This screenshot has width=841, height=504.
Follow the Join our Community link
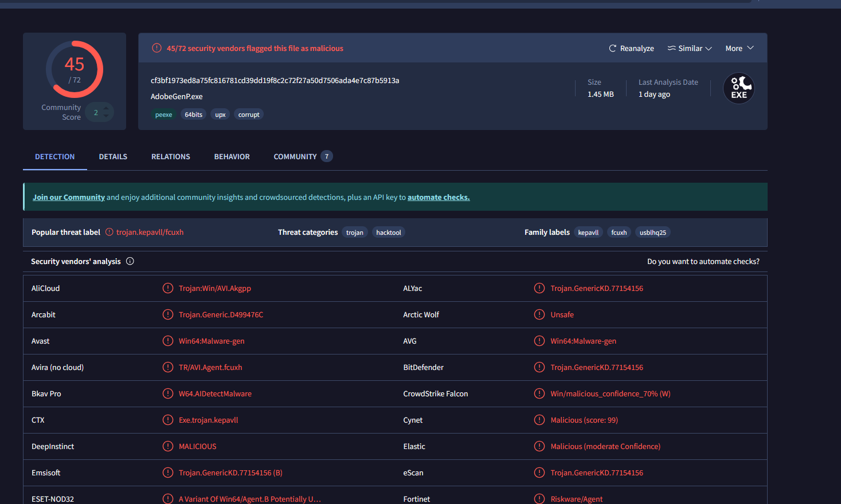69,197
